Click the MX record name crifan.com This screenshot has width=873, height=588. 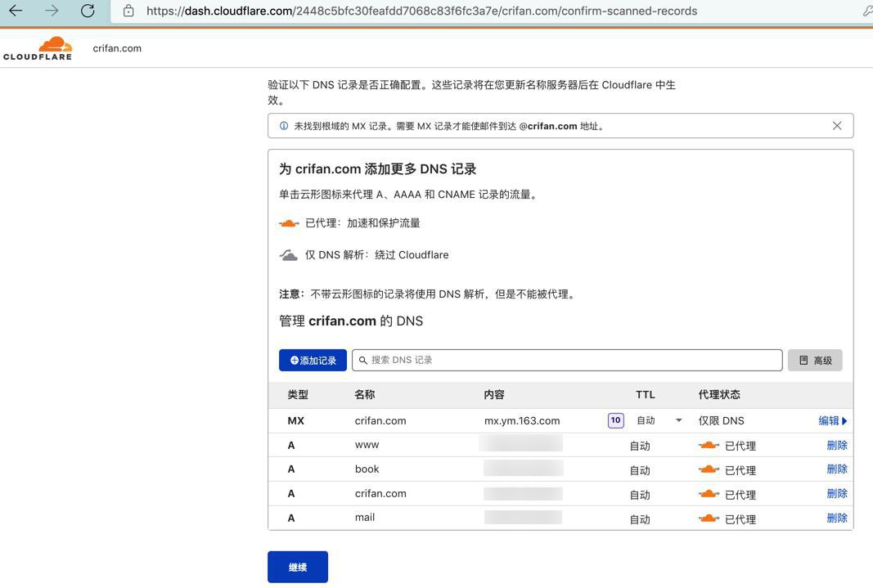point(380,421)
